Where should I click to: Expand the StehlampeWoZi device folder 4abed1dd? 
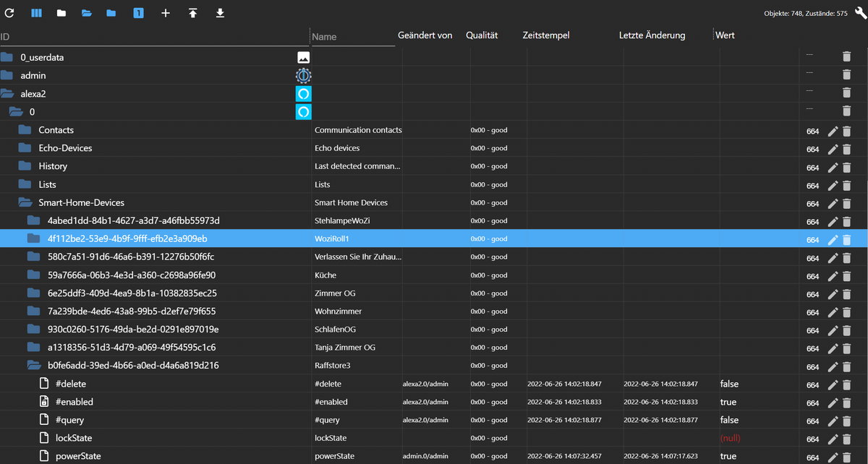coord(34,220)
